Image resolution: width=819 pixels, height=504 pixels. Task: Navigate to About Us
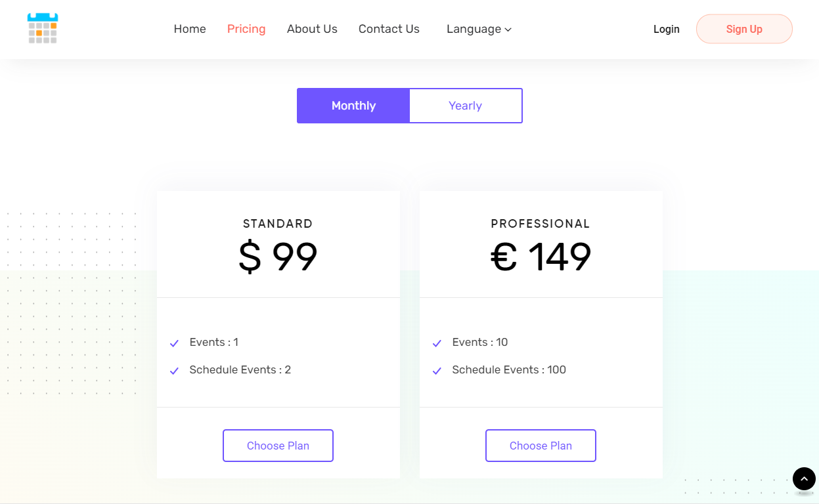pos(312,29)
